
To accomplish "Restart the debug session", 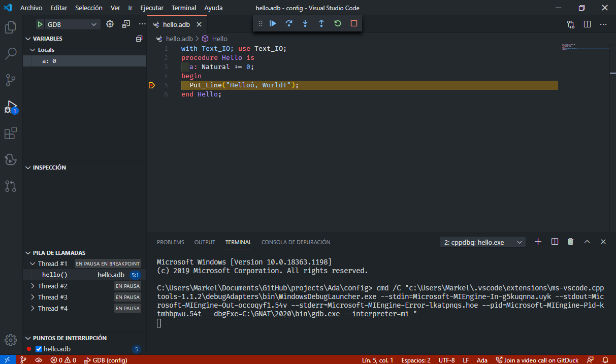I will click(338, 23).
